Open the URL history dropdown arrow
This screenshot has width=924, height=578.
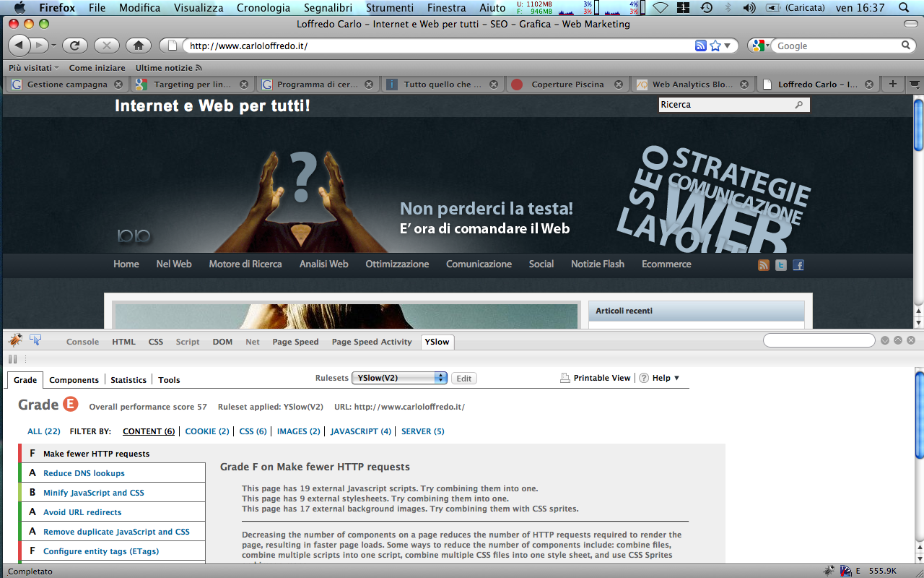tap(727, 46)
